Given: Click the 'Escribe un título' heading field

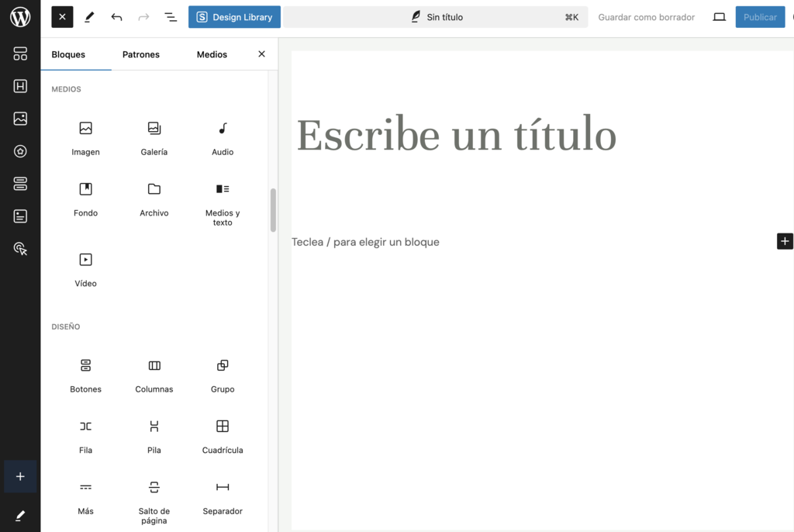Looking at the screenshot, I should [x=456, y=135].
